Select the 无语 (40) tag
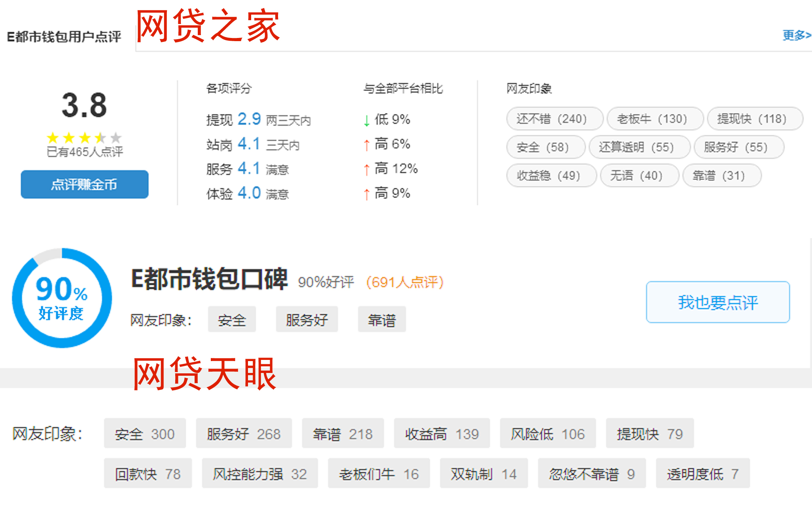Viewport: 812px width, 509px height. (640, 175)
